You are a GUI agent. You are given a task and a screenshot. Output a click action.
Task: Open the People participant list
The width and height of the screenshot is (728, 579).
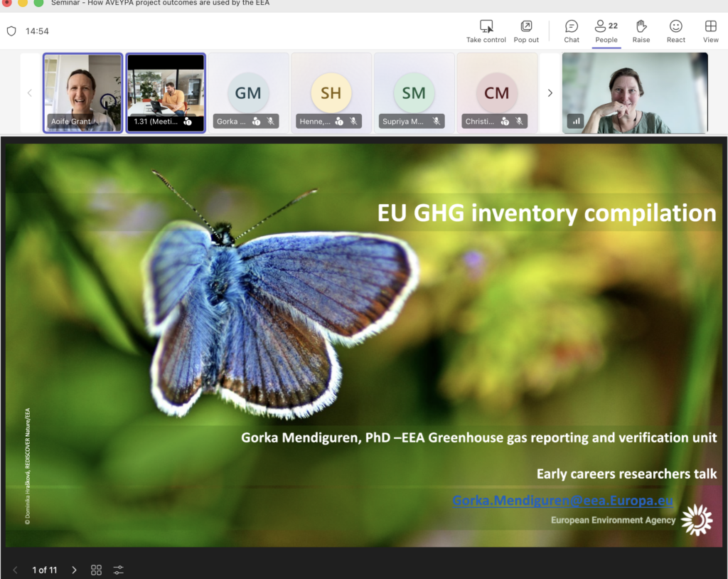(606, 31)
